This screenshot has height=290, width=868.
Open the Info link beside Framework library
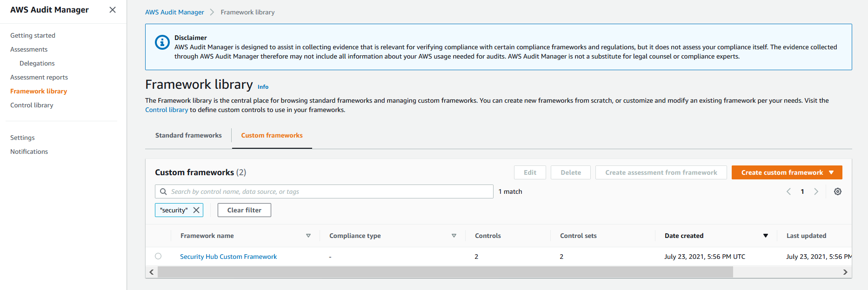pos(263,87)
